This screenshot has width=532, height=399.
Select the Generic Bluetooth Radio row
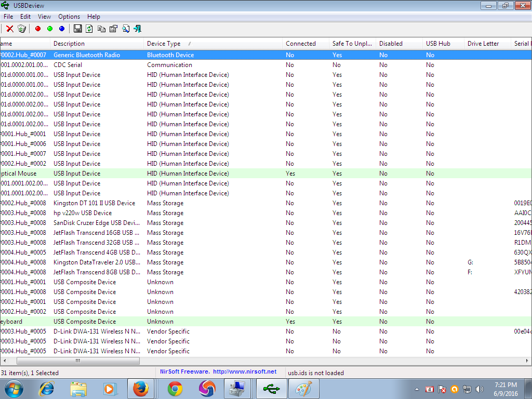click(x=266, y=55)
